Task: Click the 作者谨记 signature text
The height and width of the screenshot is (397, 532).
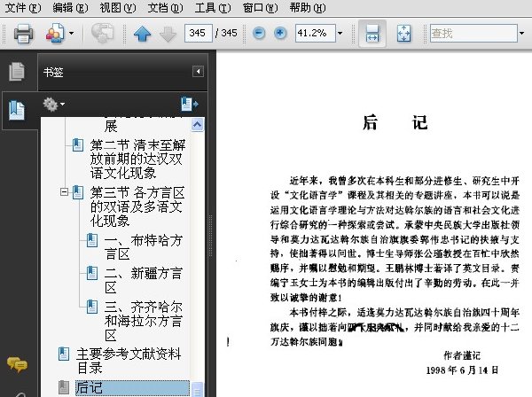Action: (462, 355)
